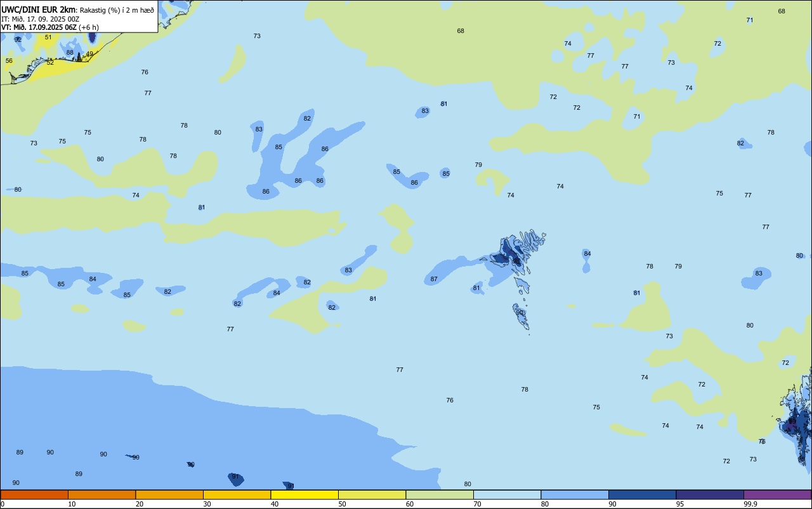
Task: Pick the purple legend swatch above 99.9
Action: pyautogui.click(x=777, y=494)
